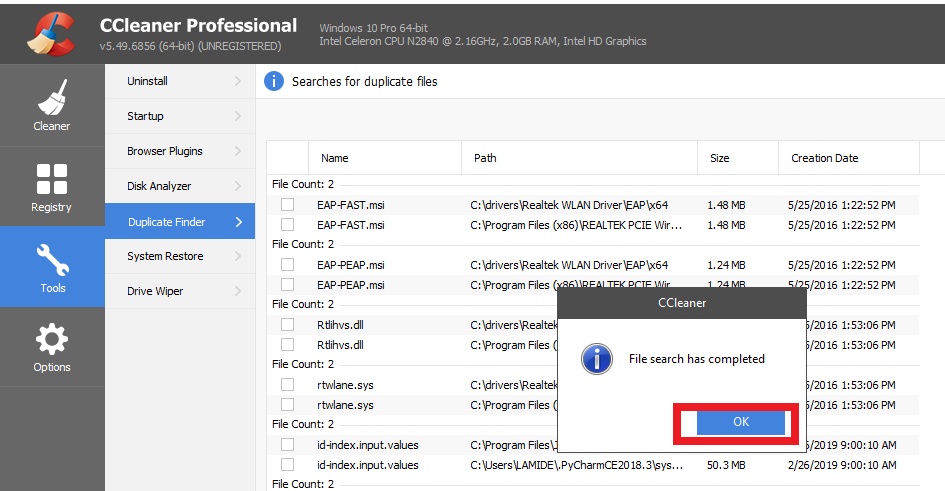Click the chevron next to Startup
The height and width of the screenshot is (491, 945).
coord(238,116)
